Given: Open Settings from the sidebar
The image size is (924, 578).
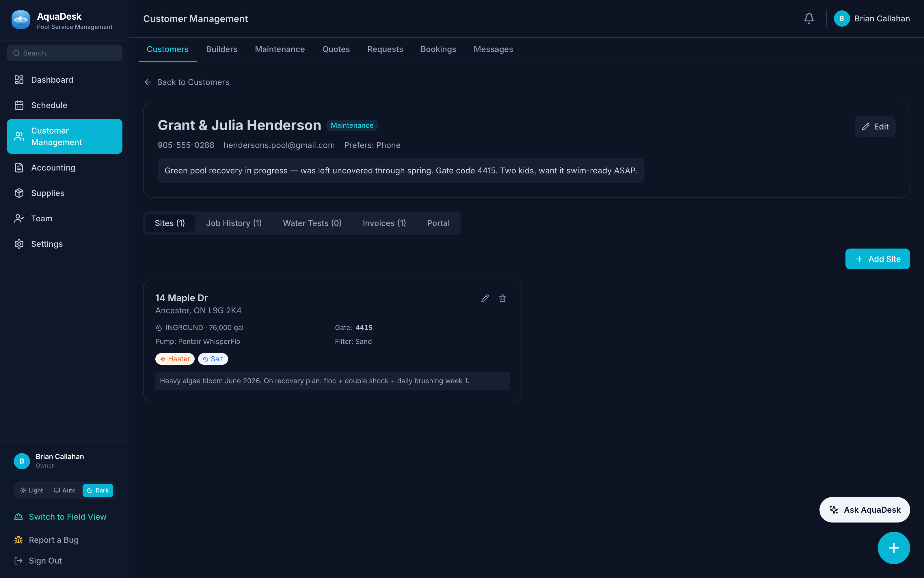Looking at the screenshot, I should [x=64, y=244].
